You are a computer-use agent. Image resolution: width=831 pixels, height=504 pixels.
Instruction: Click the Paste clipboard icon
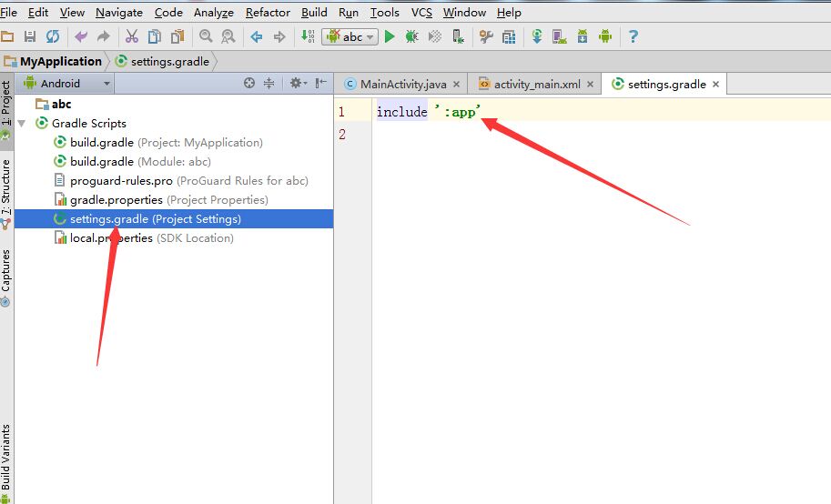(177, 36)
